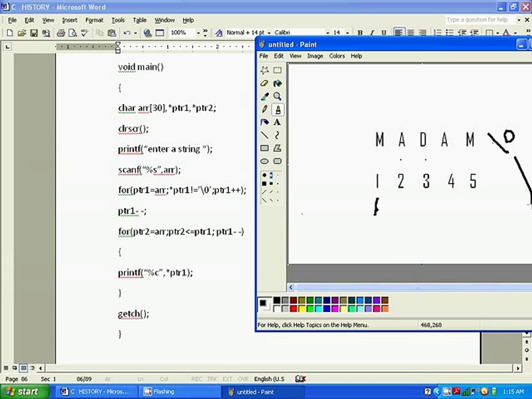Select the Pick Color eyedropper tool
The width and height of the screenshot is (532, 399).
tap(264, 96)
